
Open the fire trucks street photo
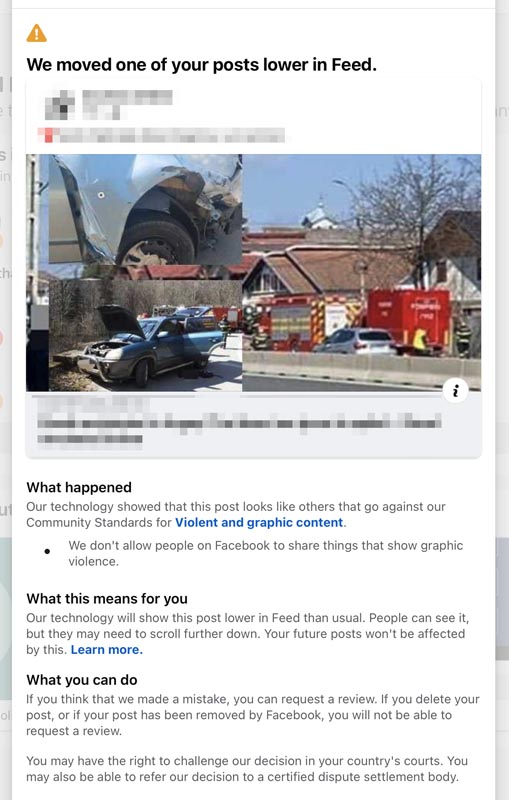362,272
